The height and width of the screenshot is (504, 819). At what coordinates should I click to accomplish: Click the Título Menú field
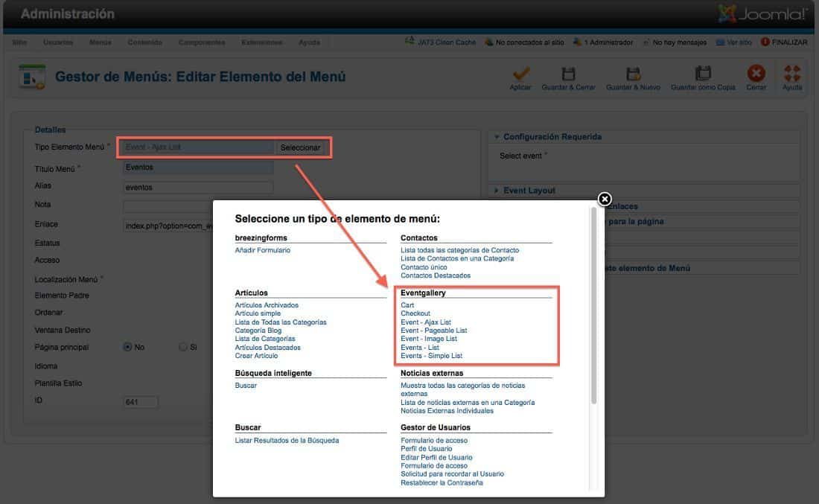198,167
